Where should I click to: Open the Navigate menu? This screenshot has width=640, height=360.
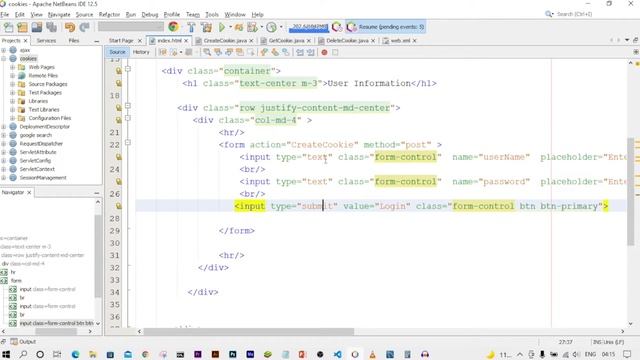(x=59, y=14)
